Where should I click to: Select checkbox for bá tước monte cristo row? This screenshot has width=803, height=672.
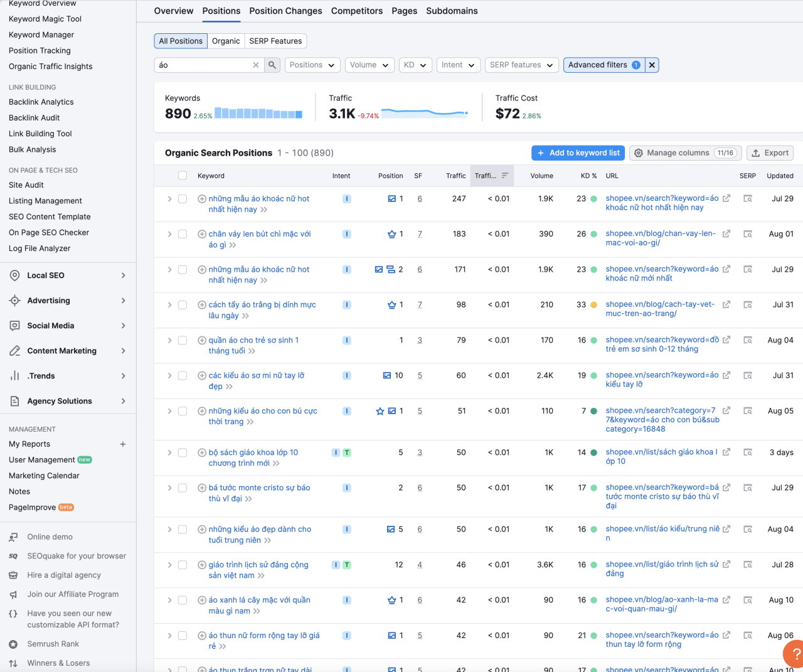pos(183,488)
